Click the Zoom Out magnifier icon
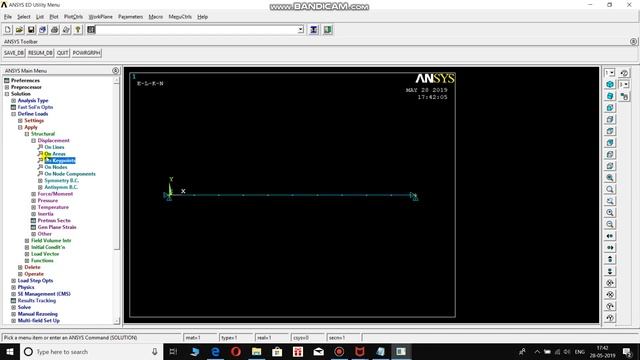Viewport: 640px width, 360px height. [x=610, y=224]
